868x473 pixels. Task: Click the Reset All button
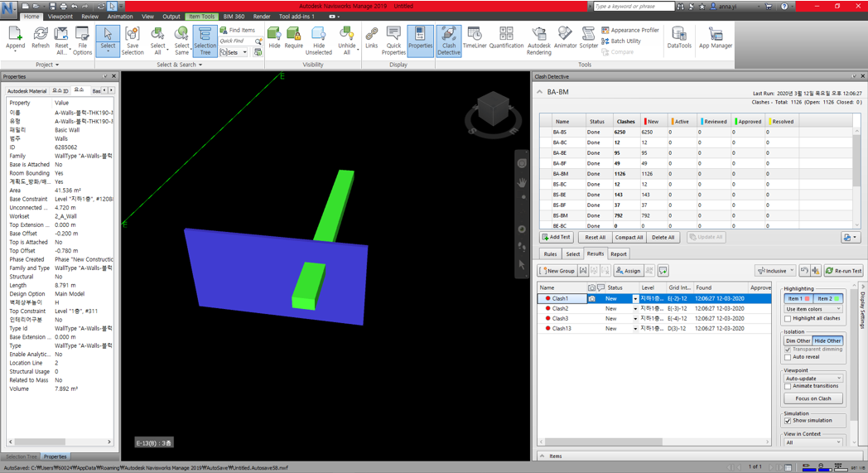tap(595, 237)
